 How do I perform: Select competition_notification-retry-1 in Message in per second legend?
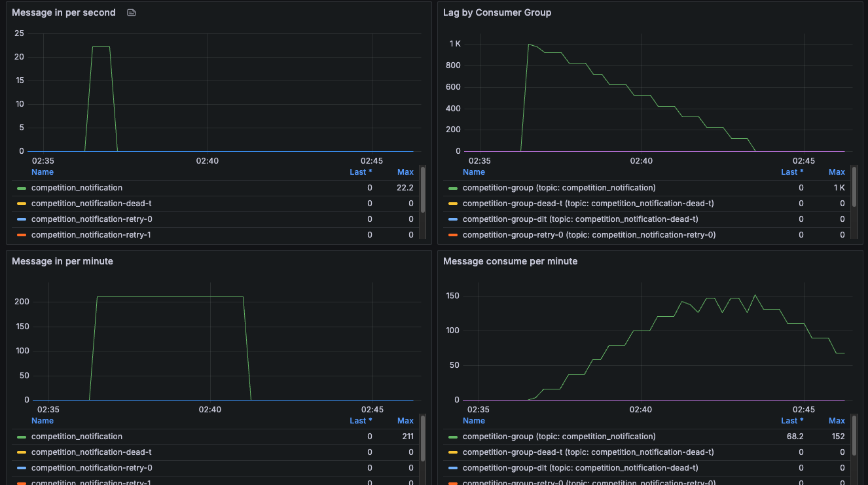[x=91, y=235]
